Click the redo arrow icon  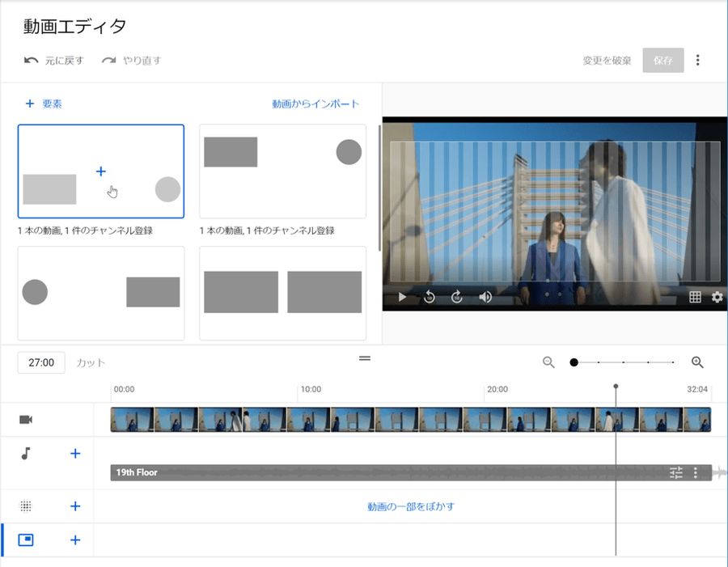108,60
